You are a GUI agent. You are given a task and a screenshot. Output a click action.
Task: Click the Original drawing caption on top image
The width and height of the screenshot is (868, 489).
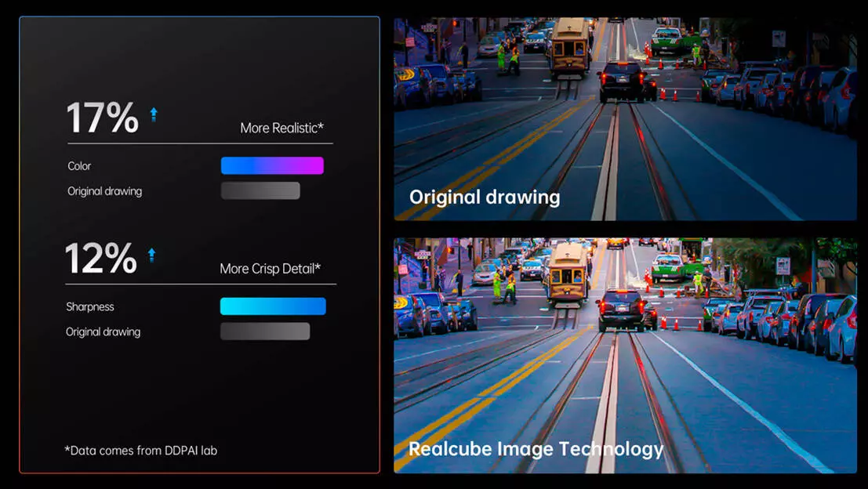pyautogui.click(x=485, y=197)
